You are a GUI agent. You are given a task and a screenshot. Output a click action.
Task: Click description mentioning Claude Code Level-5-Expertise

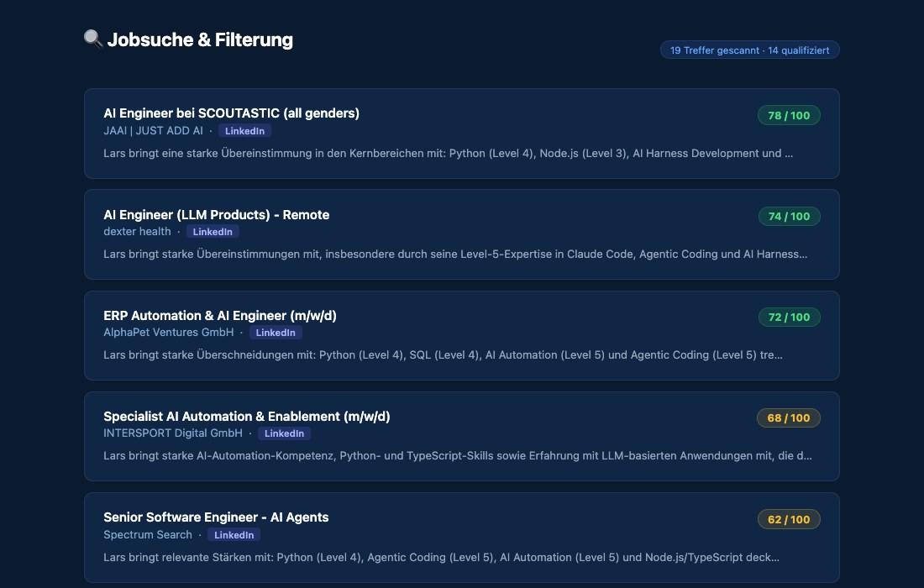coord(455,254)
